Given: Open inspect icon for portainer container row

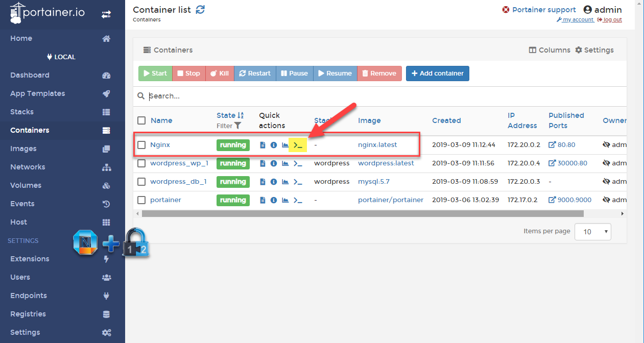Looking at the screenshot, I should (x=274, y=200).
